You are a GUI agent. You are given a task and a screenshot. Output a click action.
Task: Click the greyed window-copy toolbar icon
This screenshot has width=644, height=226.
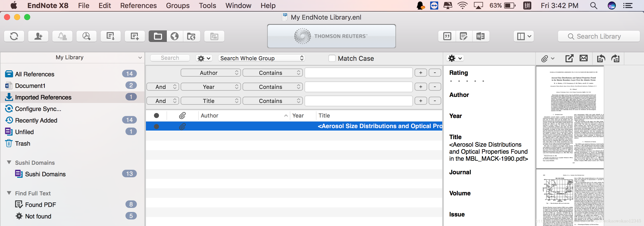(x=214, y=36)
